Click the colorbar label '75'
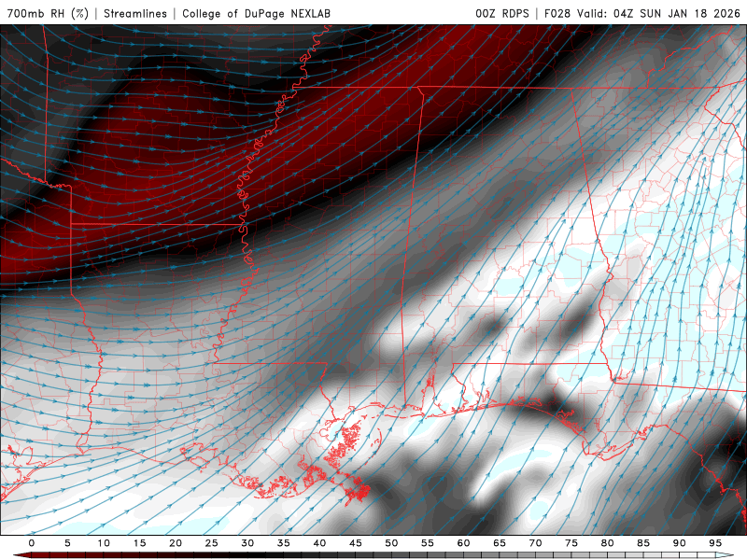747x560 pixels. coord(571,543)
